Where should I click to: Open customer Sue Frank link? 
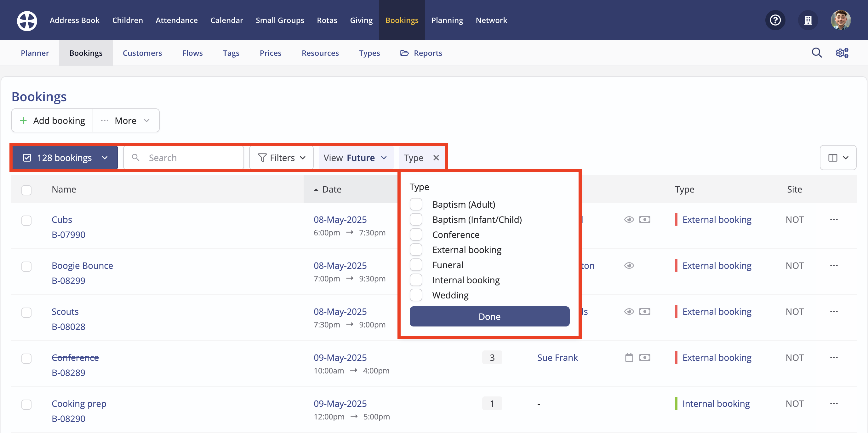pyautogui.click(x=557, y=357)
